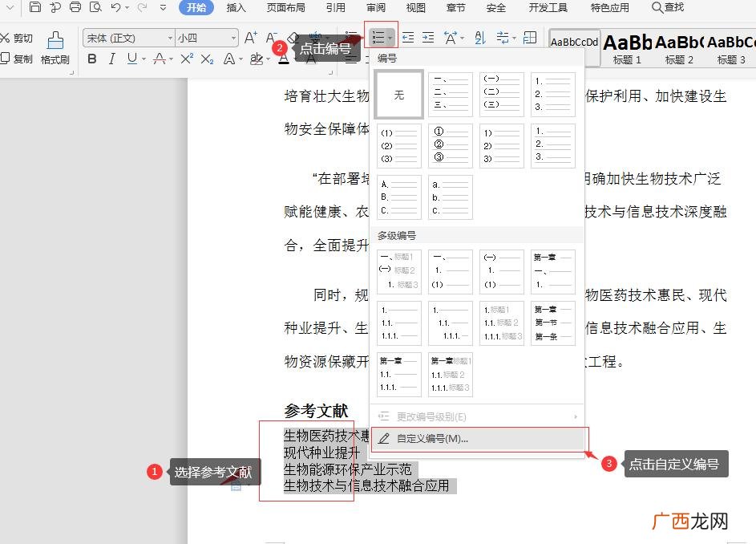Toggle Underline formatting
The width and height of the screenshot is (756, 544).
tap(132, 59)
